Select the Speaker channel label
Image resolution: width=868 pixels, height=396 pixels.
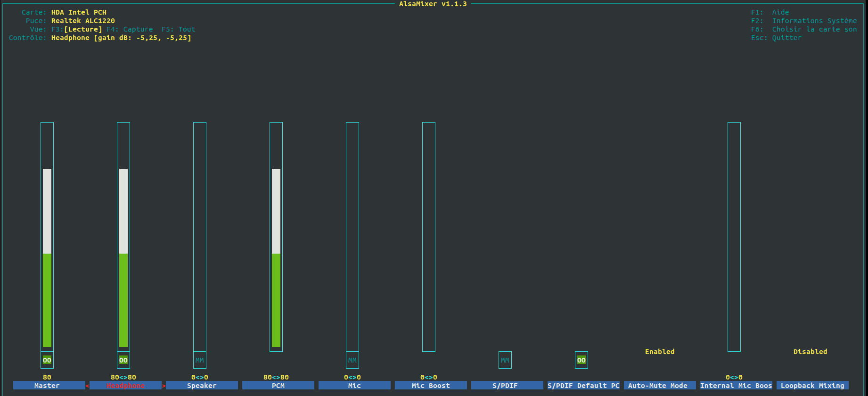click(202, 386)
